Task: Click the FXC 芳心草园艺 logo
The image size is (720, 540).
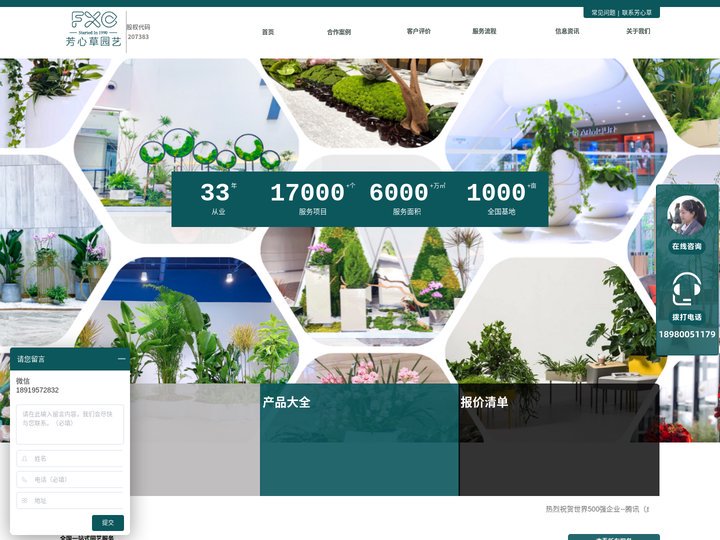Action: (94, 29)
